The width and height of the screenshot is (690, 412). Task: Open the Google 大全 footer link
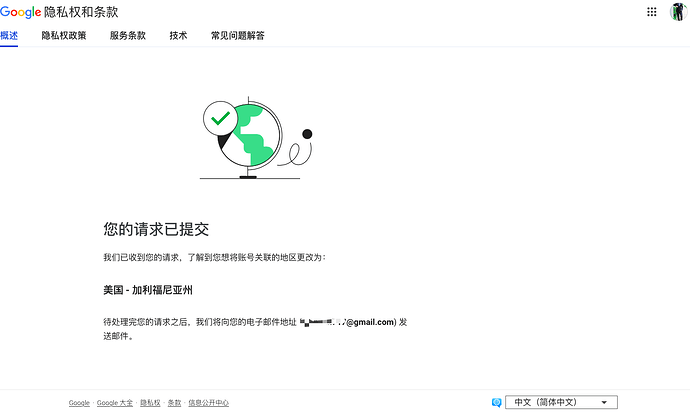115,403
